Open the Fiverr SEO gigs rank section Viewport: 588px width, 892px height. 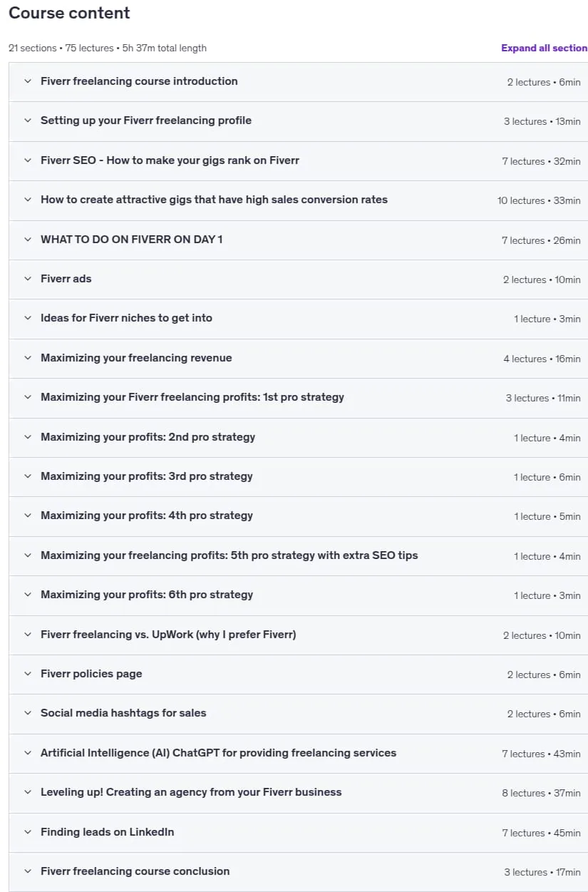[x=299, y=161]
